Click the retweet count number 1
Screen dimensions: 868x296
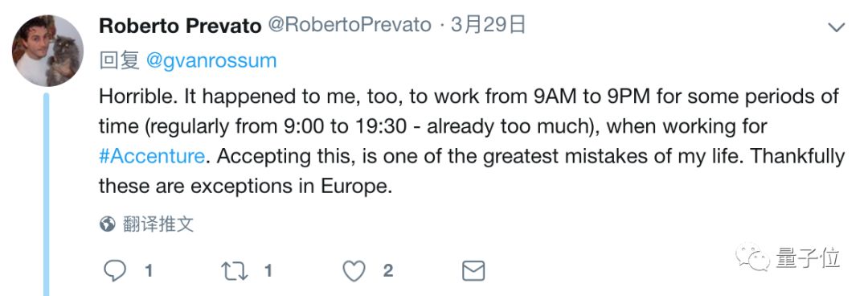(268, 270)
